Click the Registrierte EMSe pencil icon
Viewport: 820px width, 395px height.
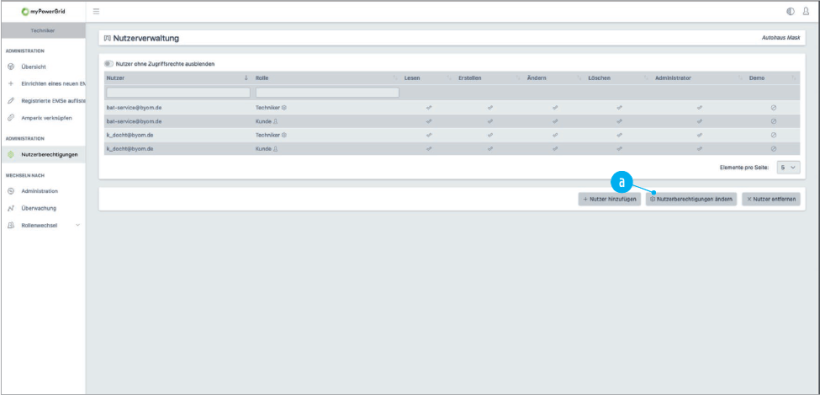tap(10, 100)
